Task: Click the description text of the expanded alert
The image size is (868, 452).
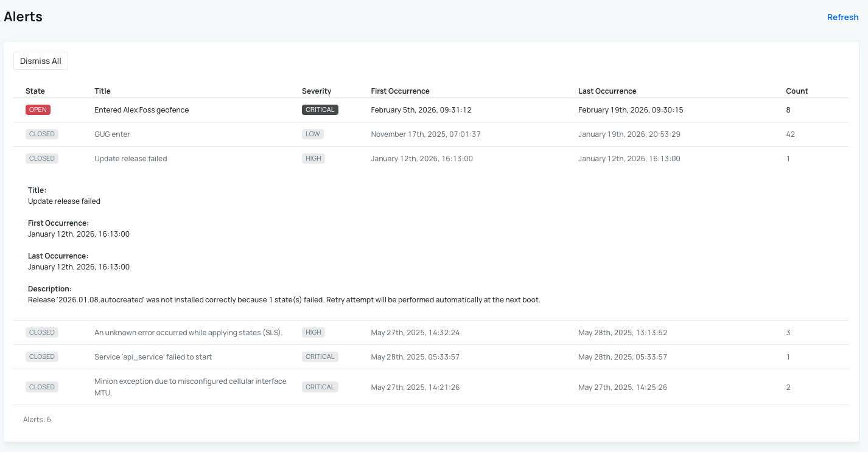Action: click(x=284, y=300)
